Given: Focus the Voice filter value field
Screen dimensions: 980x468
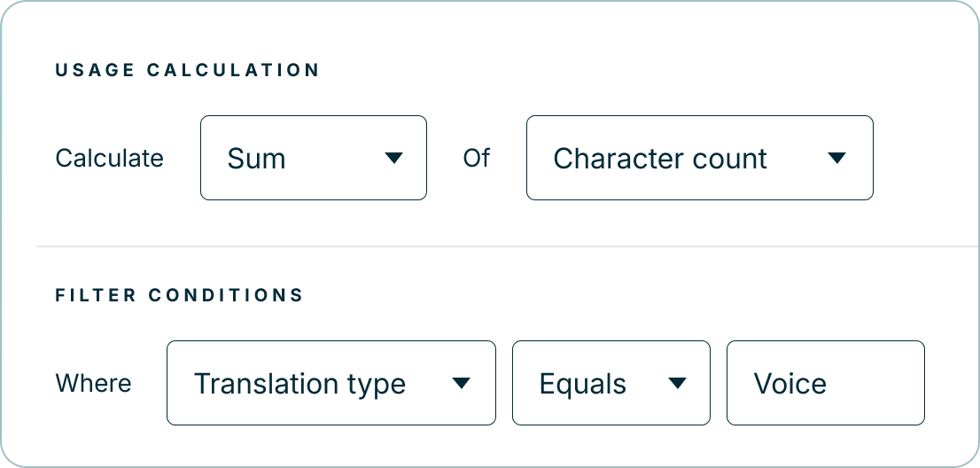Looking at the screenshot, I should 825,383.
